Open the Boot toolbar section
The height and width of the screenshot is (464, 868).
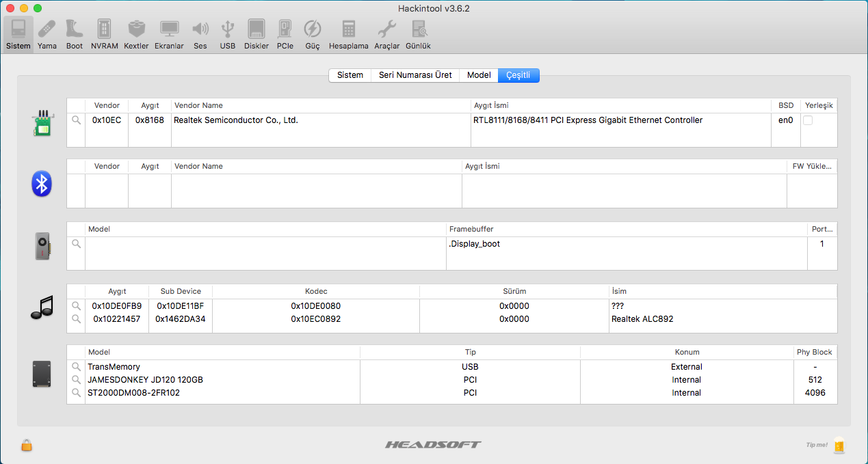click(x=75, y=34)
